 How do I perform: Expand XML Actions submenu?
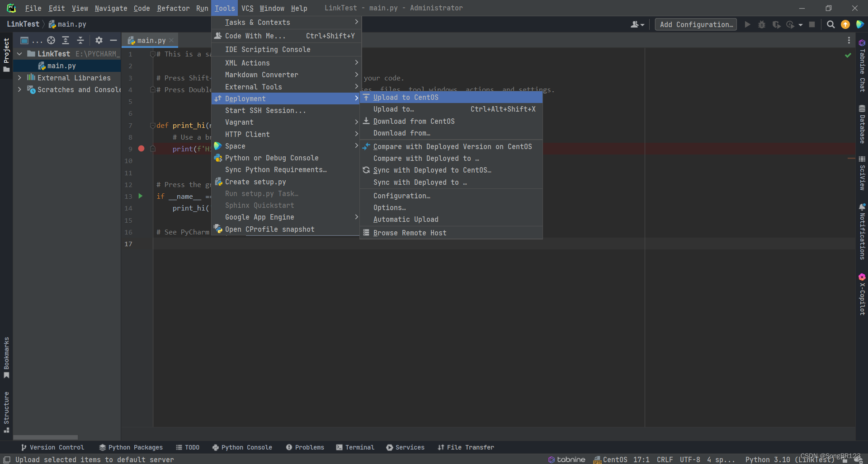(x=286, y=63)
